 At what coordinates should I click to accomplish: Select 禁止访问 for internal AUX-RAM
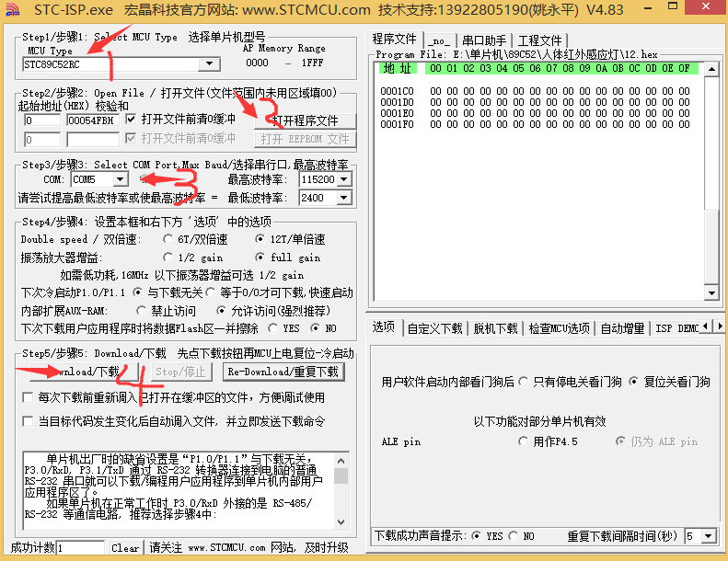coord(141,311)
